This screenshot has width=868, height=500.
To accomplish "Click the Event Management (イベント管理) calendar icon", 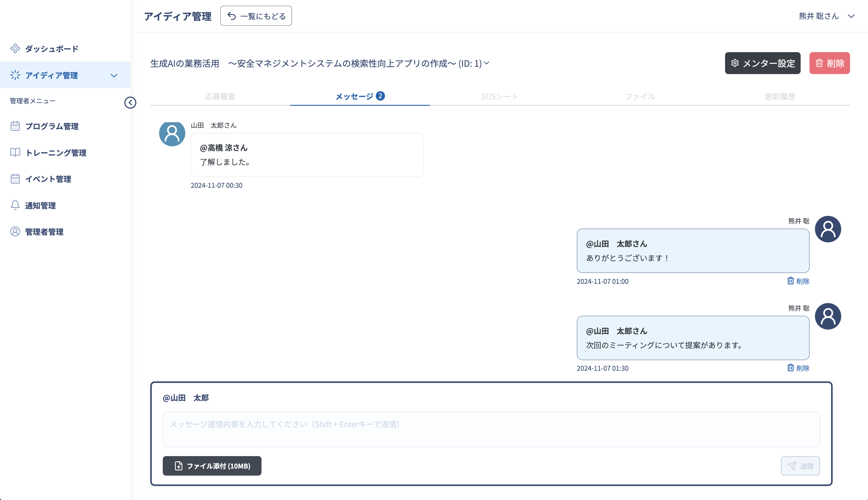I will pyautogui.click(x=15, y=179).
